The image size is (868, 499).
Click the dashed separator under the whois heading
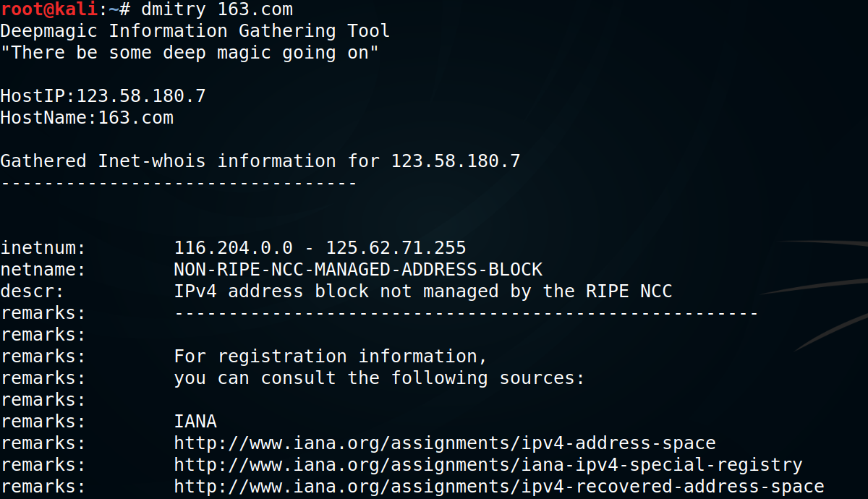(x=179, y=183)
